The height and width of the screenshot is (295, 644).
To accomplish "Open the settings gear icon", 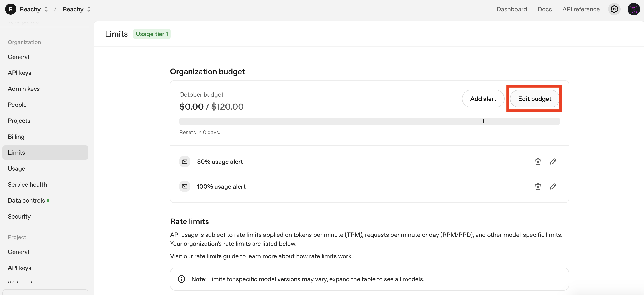I will click(x=614, y=9).
